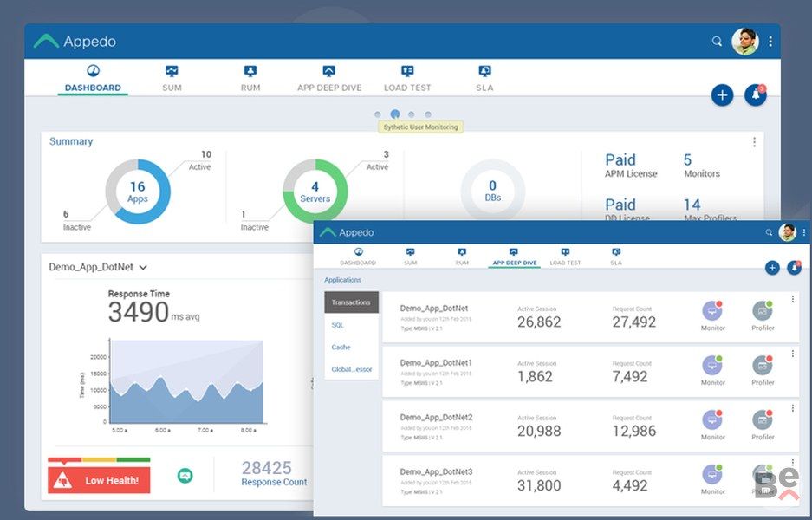Open the LOAD TEST tab in the front window
The image size is (812, 520).
point(565,257)
